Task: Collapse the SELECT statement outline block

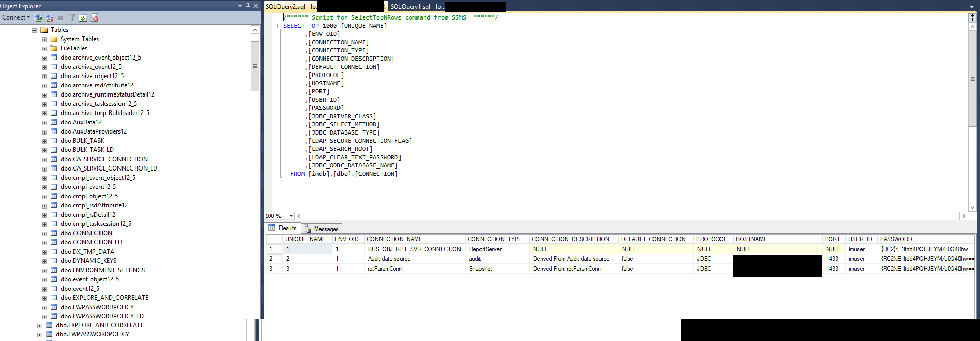Action: (x=279, y=26)
